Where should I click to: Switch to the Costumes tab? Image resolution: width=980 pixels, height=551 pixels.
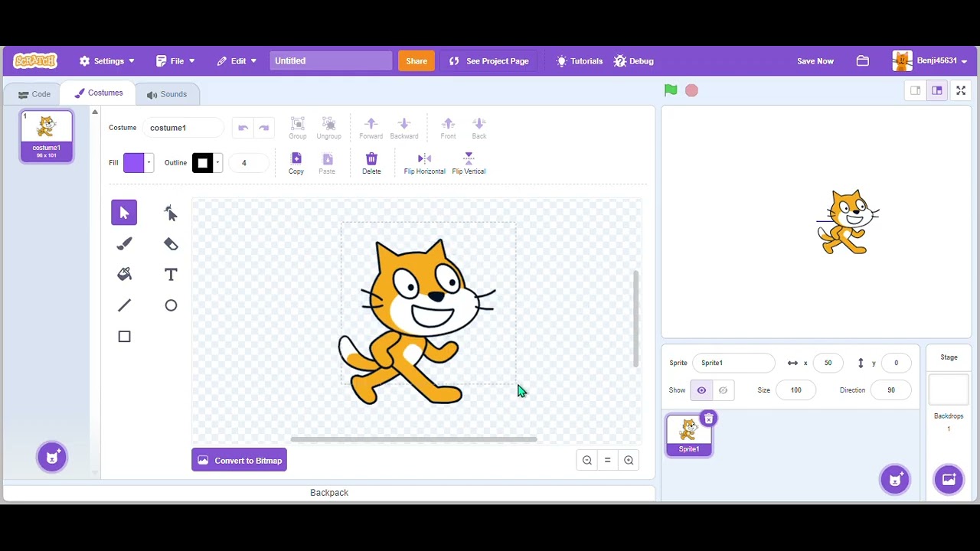tap(98, 93)
